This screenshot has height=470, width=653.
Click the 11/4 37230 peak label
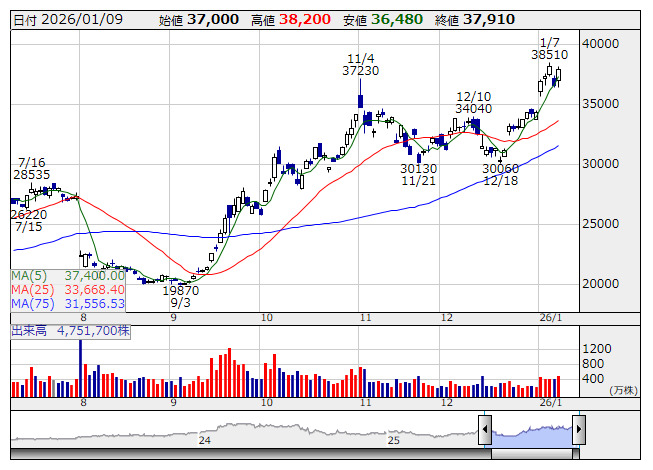point(361,65)
